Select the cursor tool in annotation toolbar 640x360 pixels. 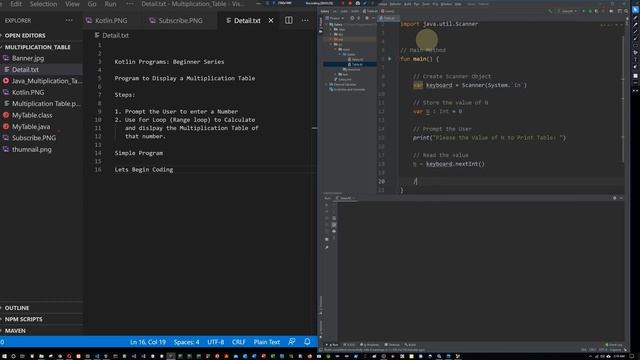(636, 10)
